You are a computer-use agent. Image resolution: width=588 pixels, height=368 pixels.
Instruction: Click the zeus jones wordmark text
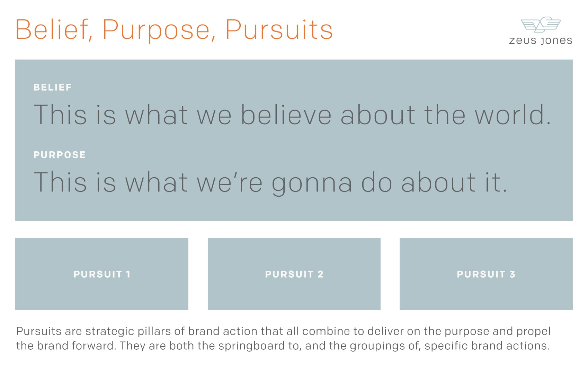point(541,41)
